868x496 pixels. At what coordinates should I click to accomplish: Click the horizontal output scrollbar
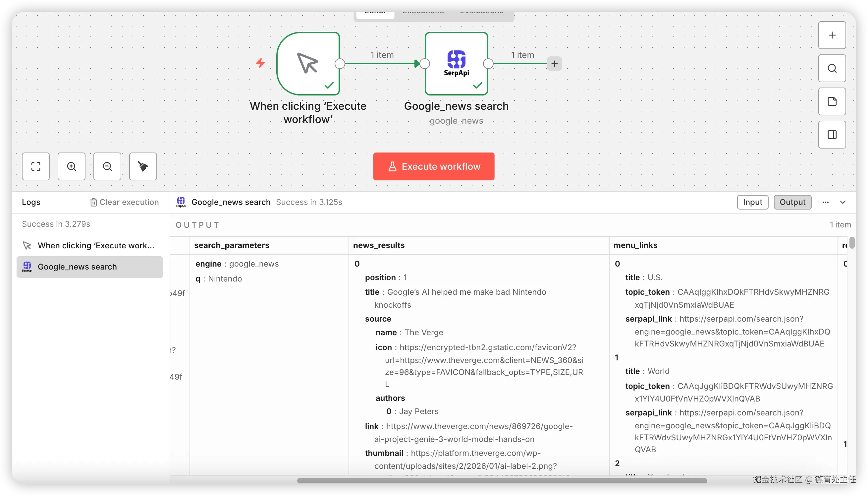pos(502,480)
